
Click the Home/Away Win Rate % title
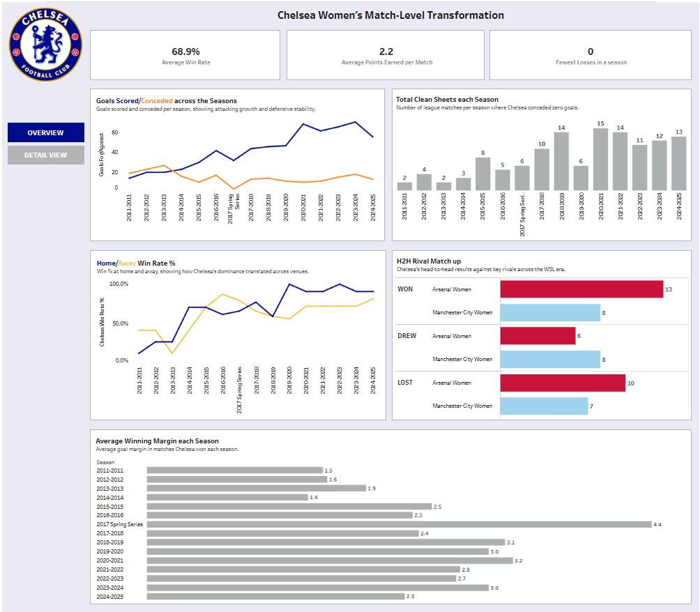pyautogui.click(x=136, y=263)
